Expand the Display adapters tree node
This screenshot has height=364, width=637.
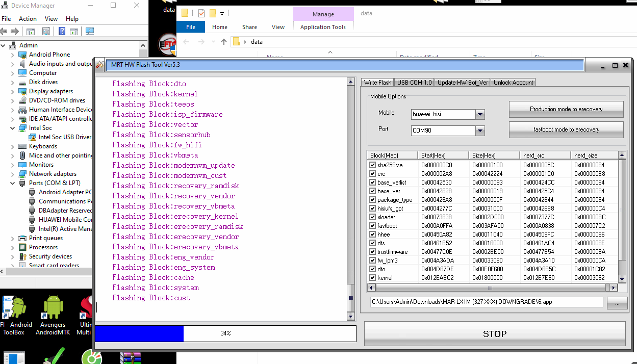pos(13,91)
